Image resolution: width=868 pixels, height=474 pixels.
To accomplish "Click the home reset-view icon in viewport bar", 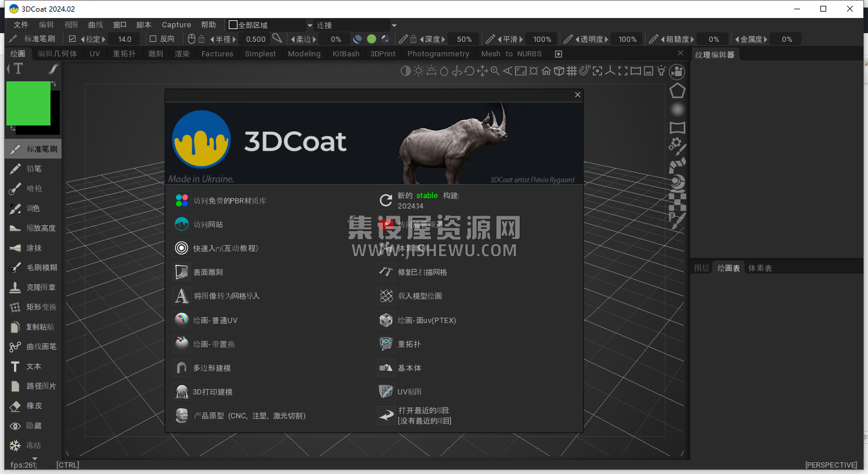I will 546,71.
